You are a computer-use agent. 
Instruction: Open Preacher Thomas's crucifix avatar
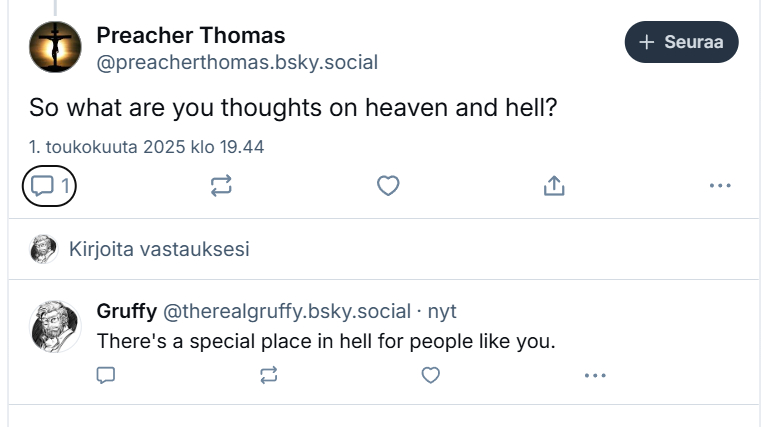click(54, 47)
